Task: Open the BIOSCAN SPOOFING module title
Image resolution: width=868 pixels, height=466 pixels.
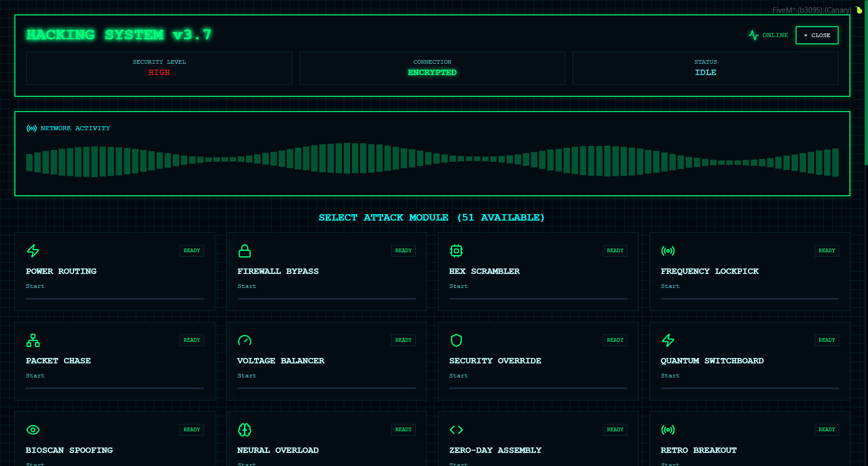Action: pos(69,450)
